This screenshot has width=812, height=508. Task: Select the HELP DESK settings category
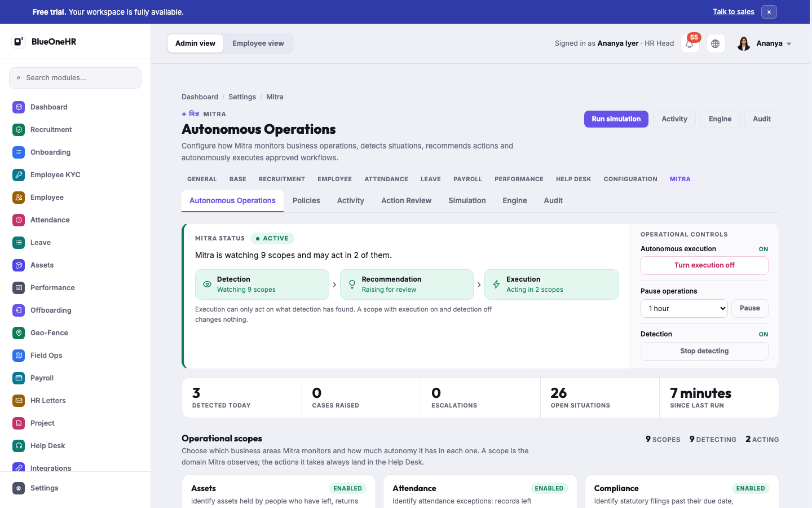pyautogui.click(x=573, y=179)
